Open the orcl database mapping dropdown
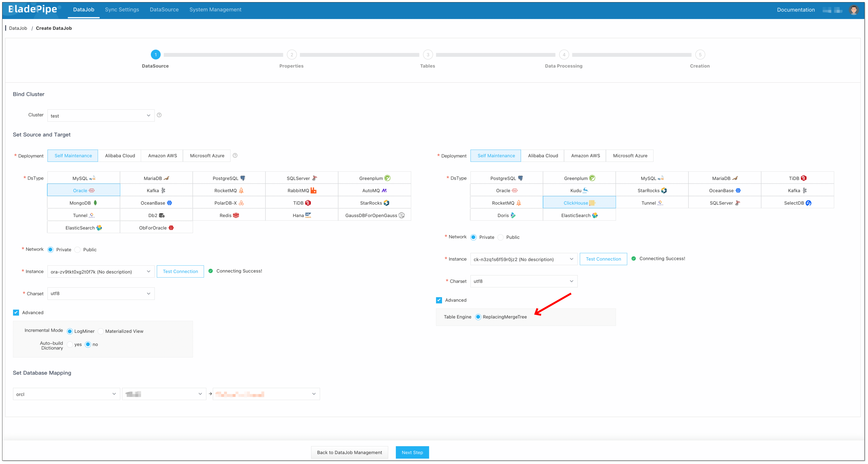This screenshot has width=868, height=464. tap(66, 394)
